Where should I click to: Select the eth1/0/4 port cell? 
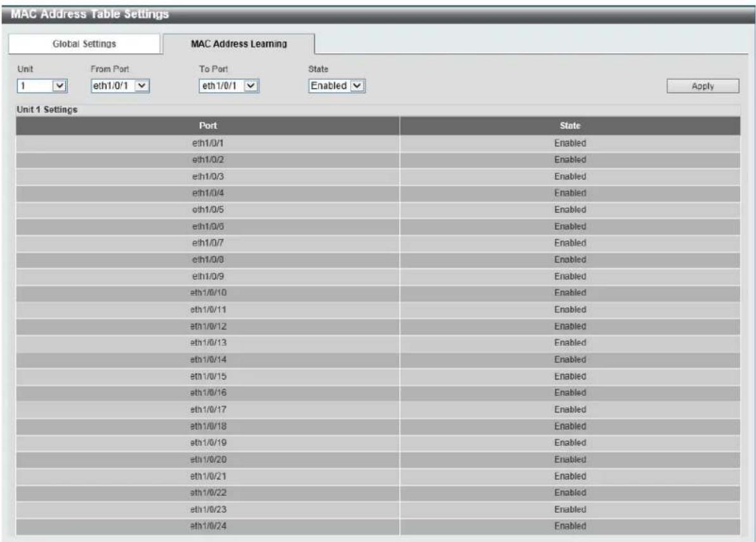(x=208, y=193)
